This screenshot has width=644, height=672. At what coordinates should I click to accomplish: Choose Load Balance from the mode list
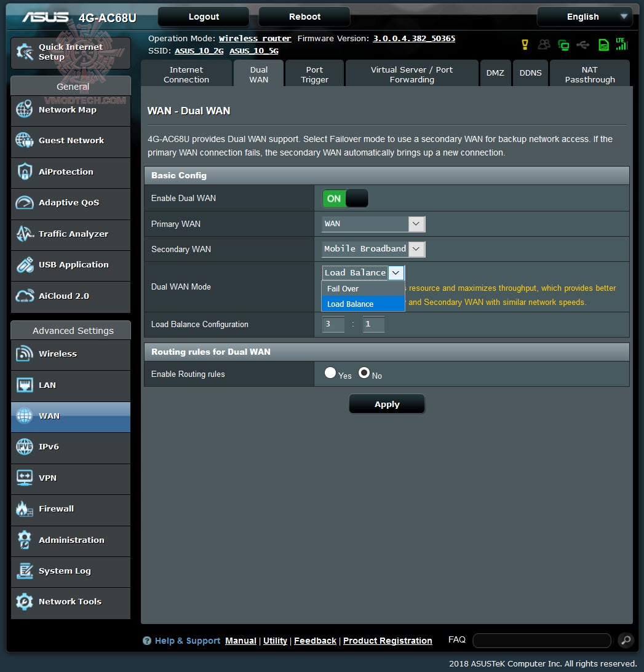pos(363,304)
